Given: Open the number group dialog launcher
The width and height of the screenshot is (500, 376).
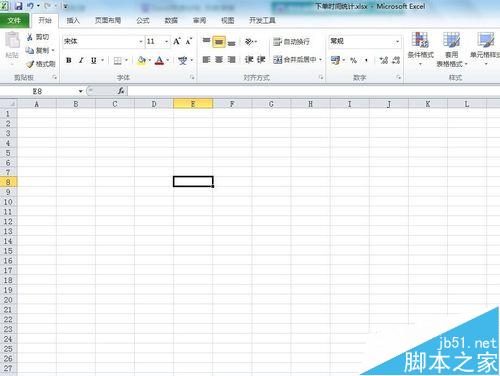Looking at the screenshot, I should pyautogui.click(x=398, y=77).
